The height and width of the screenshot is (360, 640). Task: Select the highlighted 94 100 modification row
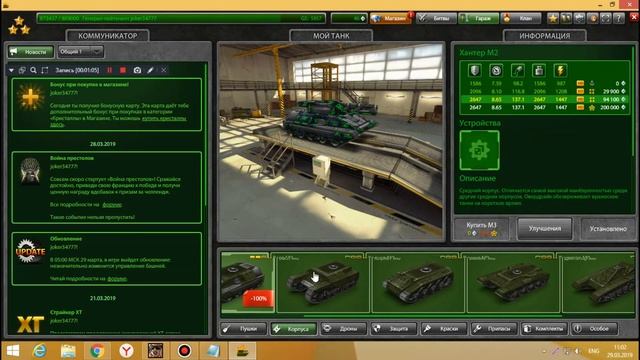pyautogui.click(x=545, y=99)
